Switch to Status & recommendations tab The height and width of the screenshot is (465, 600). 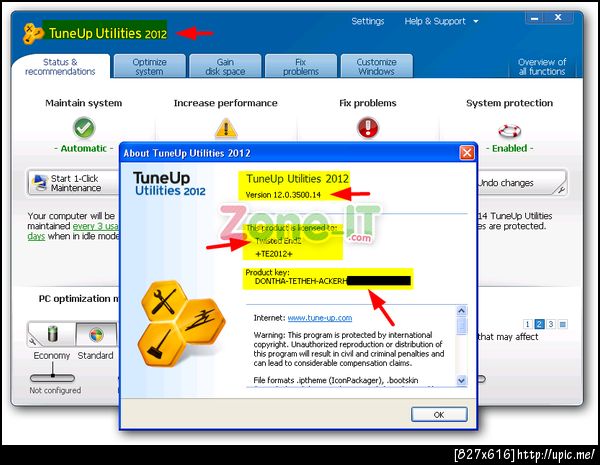tap(60, 67)
